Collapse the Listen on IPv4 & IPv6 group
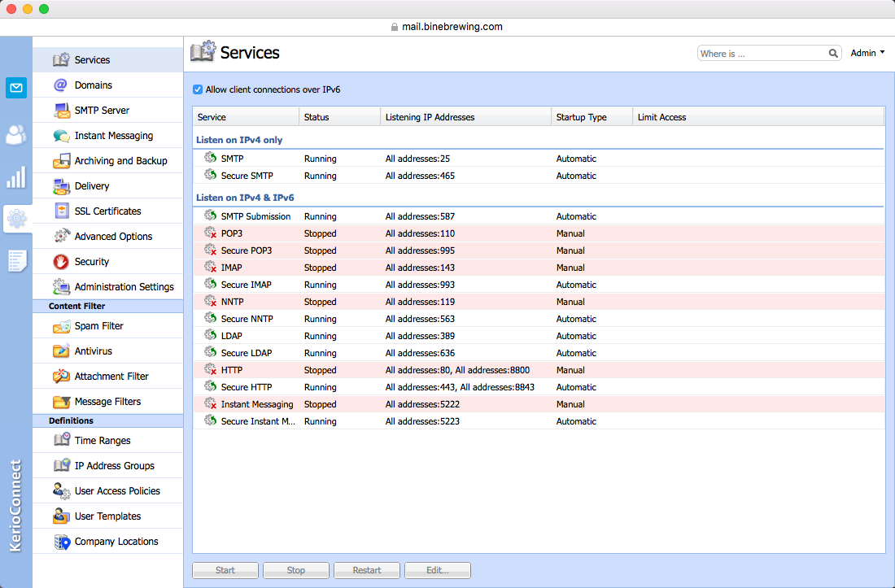The width and height of the screenshot is (895, 588). [x=245, y=198]
